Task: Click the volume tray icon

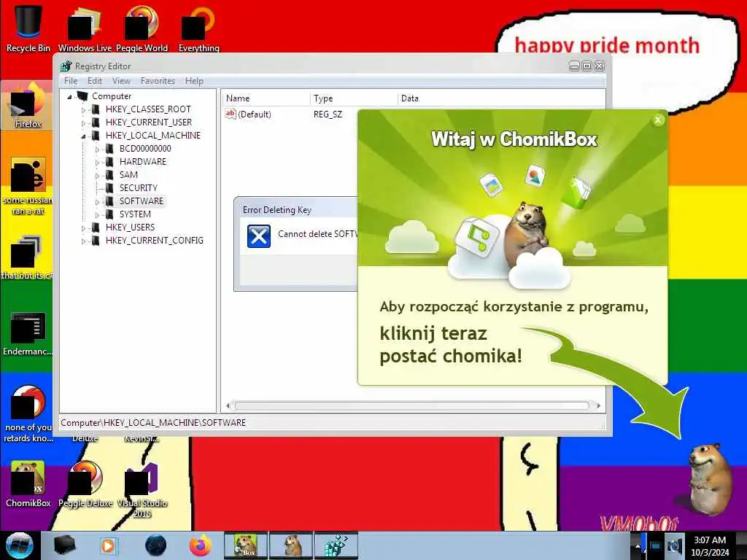Action: [674, 545]
